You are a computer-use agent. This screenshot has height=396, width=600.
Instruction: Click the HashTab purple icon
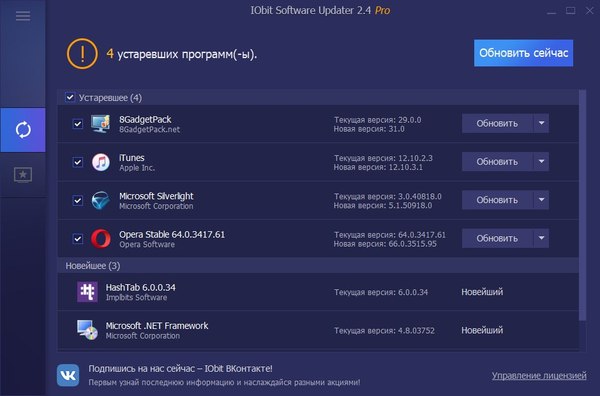coord(87,292)
